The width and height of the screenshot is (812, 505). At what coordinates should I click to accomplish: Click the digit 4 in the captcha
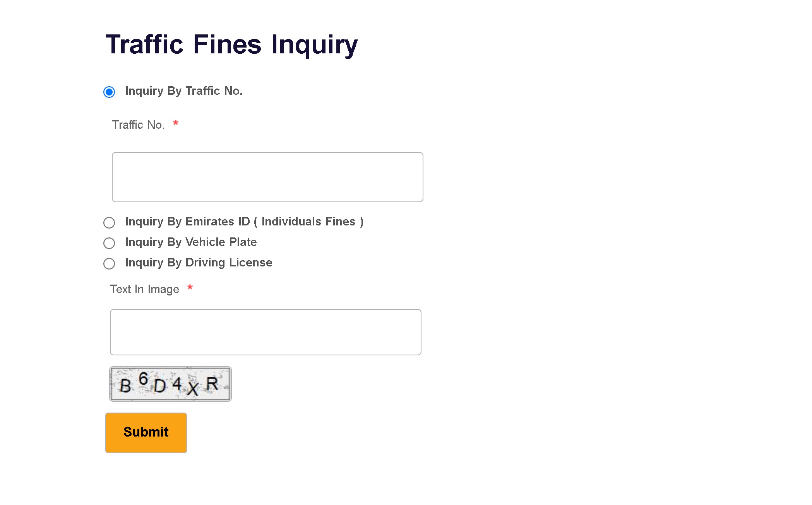177,384
